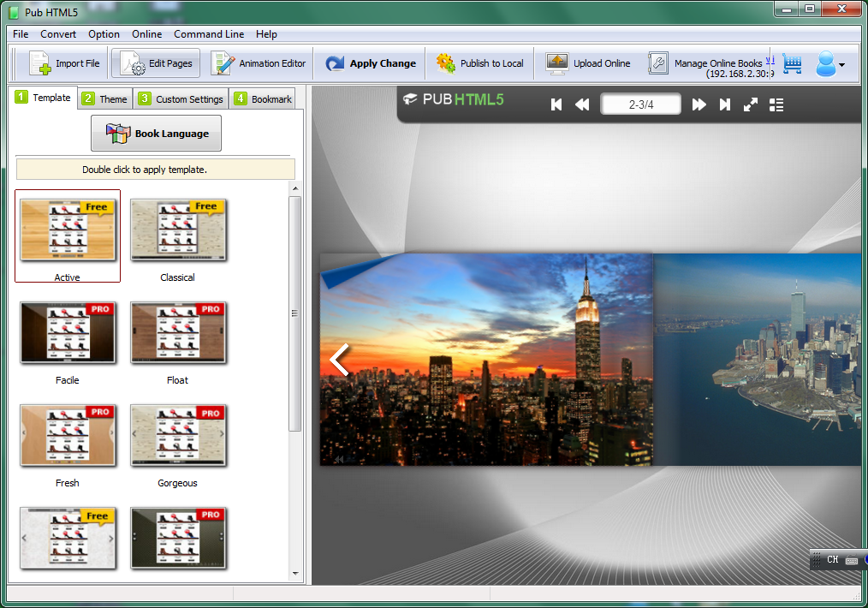868x608 pixels.
Task: Switch to the Custom Settings tab
Action: pos(181,99)
